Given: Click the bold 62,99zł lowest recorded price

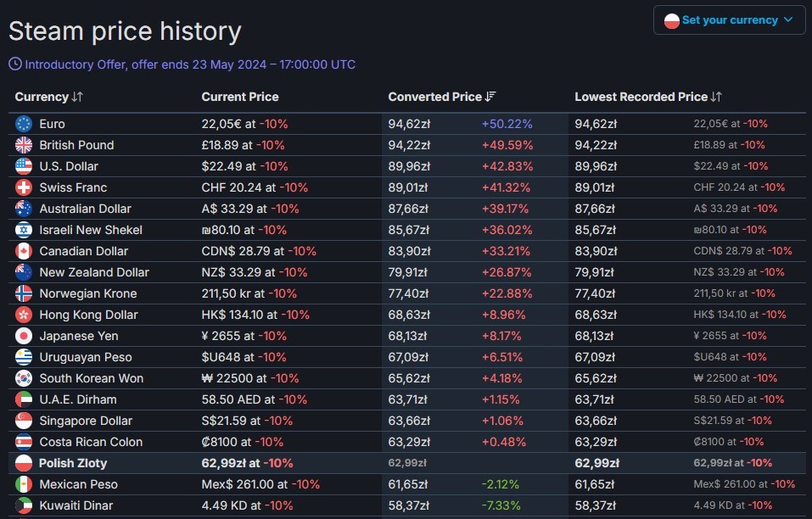Looking at the screenshot, I should (x=596, y=464).
